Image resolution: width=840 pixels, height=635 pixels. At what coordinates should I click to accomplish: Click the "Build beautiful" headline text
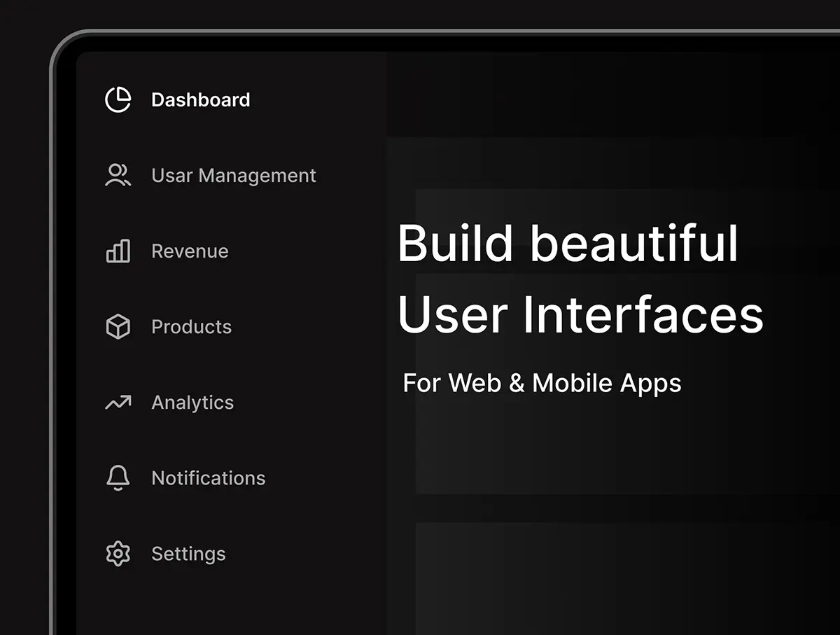click(x=568, y=244)
